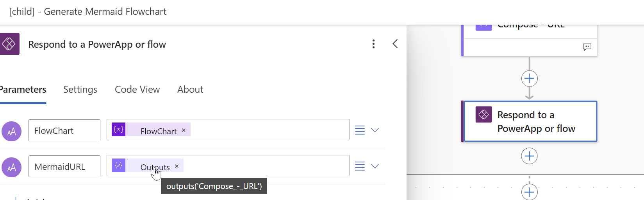Remove the FlowChart variable token

tap(184, 130)
